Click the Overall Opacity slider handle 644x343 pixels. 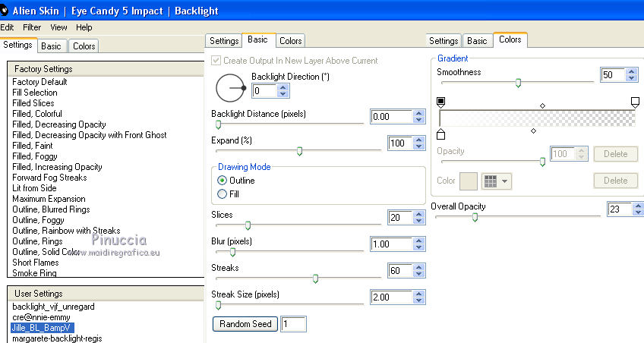point(475,218)
